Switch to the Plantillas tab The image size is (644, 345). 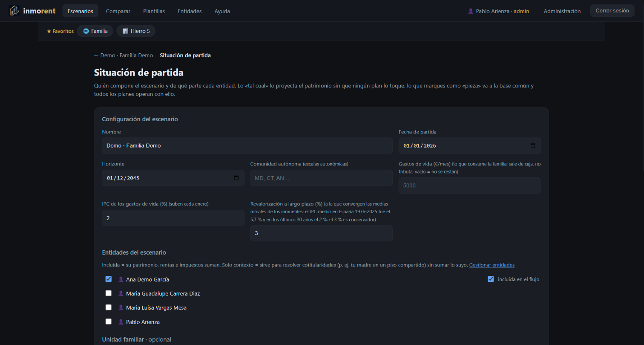point(154,11)
